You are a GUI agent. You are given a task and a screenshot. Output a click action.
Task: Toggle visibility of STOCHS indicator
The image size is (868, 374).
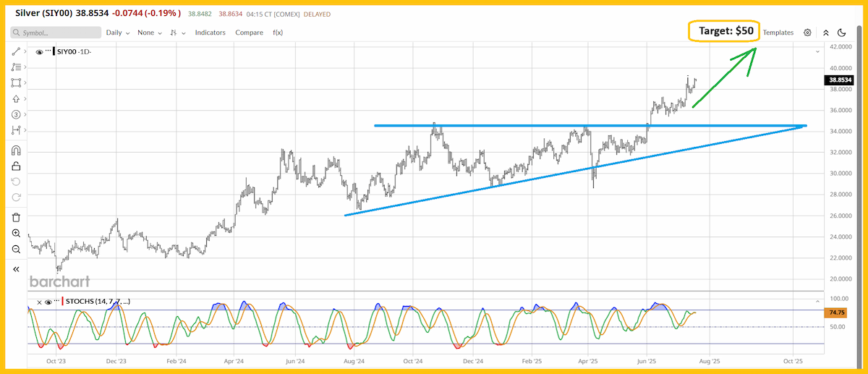click(48, 302)
